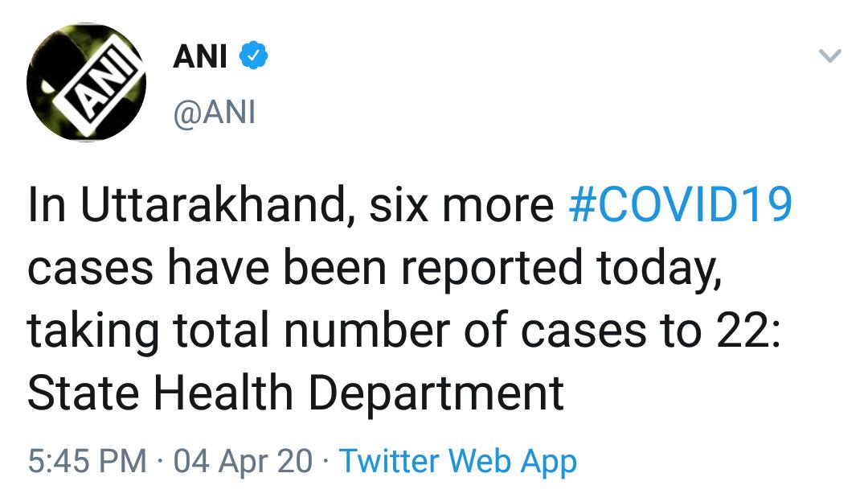Click the word "Health" in tweet
Viewport: 868px width, 502px height.
[x=223, y=393]
